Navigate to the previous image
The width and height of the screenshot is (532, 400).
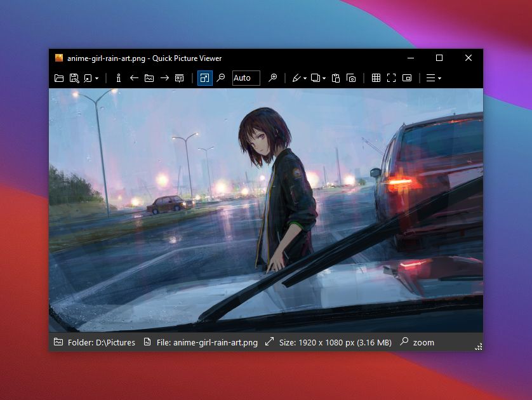point(133,77)
